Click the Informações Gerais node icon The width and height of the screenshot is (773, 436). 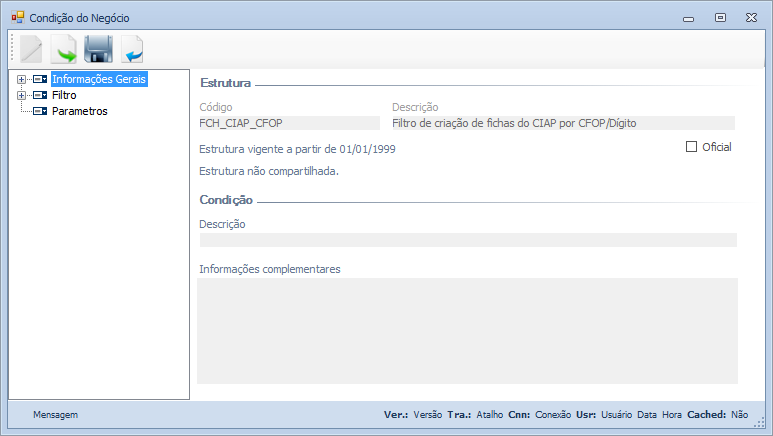40,79
